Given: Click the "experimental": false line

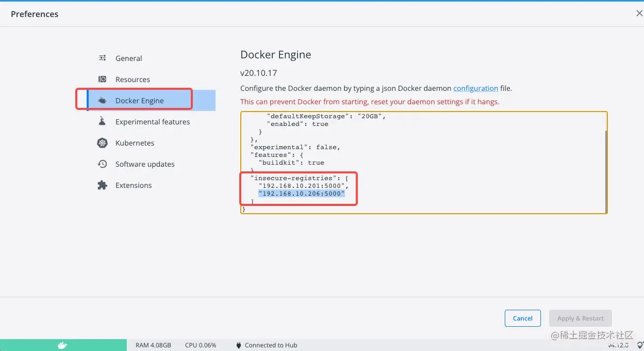Looking at the screenshot, I should [x=295, y=147].
